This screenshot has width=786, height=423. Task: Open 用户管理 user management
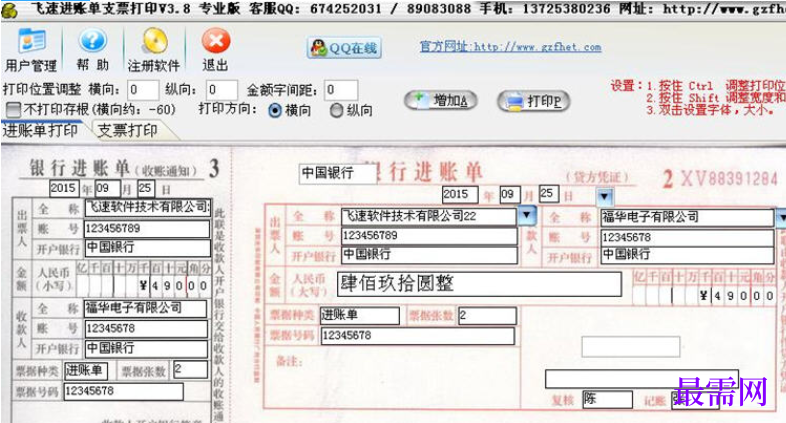[31, 50]
